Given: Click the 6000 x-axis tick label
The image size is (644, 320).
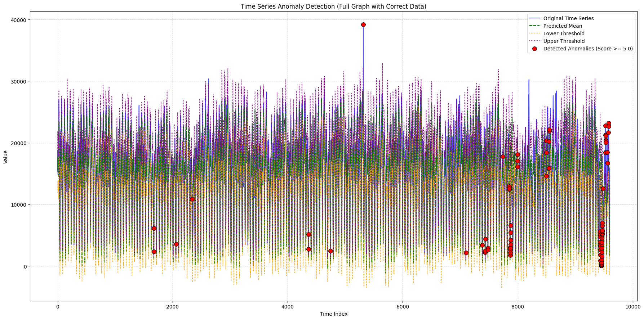Looking at the screenshot, I should [x=403, y=307].
